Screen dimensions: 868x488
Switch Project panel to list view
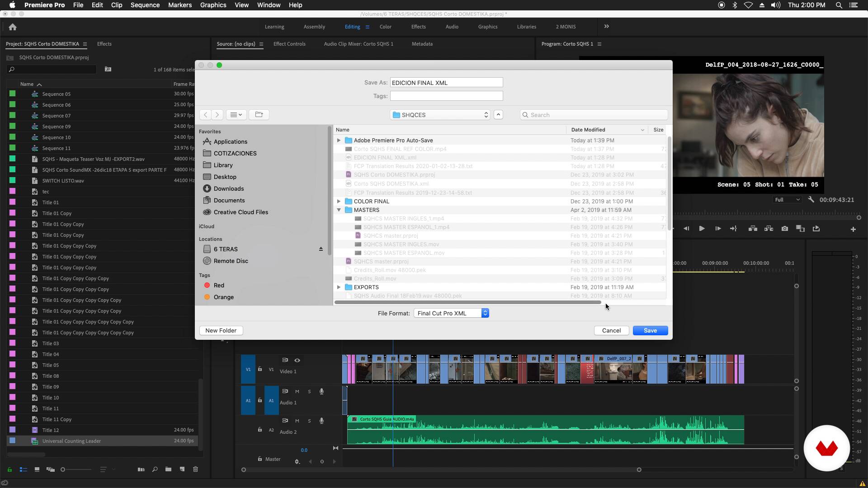(x=24, y=469)
